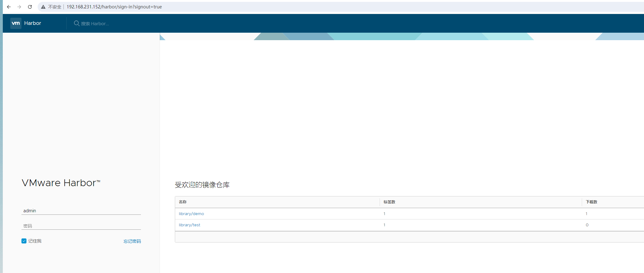Image resolution: width=644 pixels, height=273 pixels.
Task: Go back with the browser back arrow
Action: point(9,7)
